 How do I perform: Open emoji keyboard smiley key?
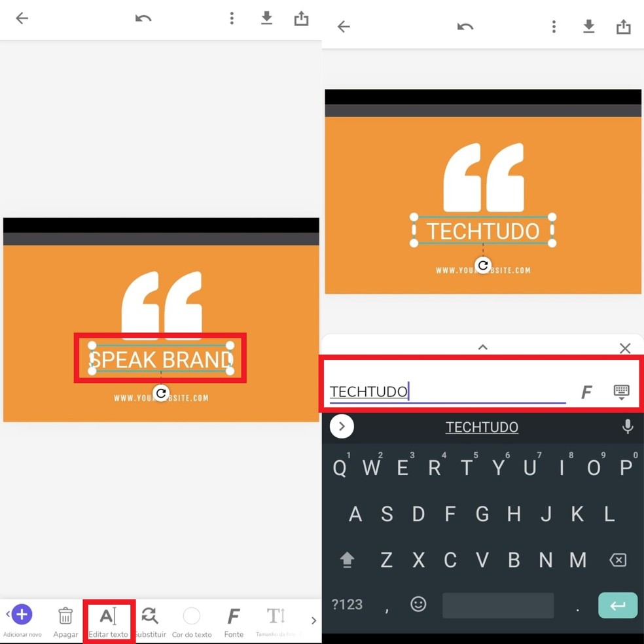(418, 604)
